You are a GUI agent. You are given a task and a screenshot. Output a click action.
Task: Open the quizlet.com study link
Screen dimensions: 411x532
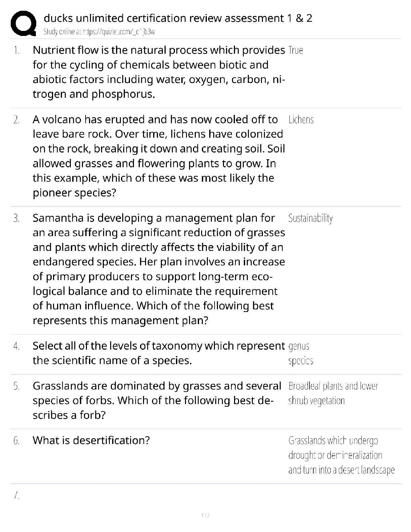coord(99,32)
